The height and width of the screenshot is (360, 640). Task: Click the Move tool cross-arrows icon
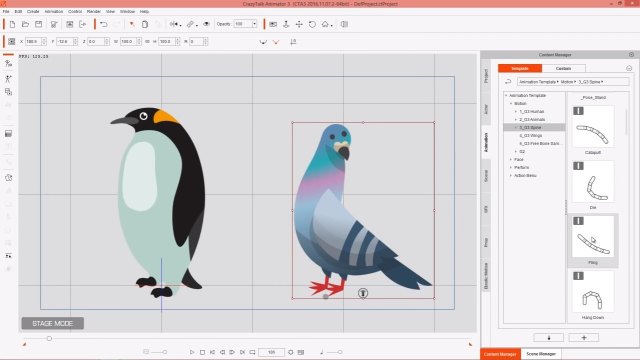[299, 24]
